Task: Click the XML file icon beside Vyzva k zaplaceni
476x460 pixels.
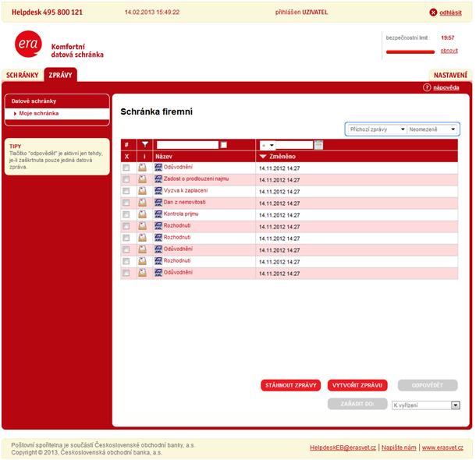Action: tap(158, 191)
